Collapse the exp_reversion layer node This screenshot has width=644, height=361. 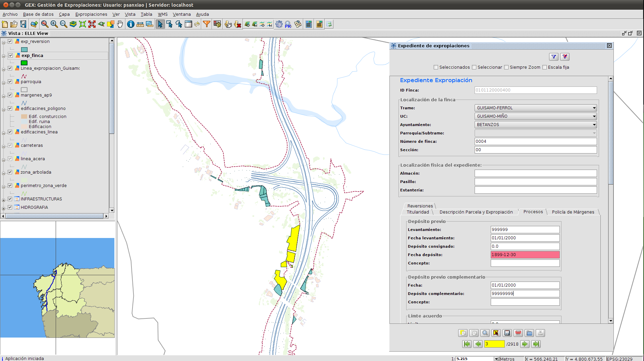pyautogui.click(x=3, y=43)
